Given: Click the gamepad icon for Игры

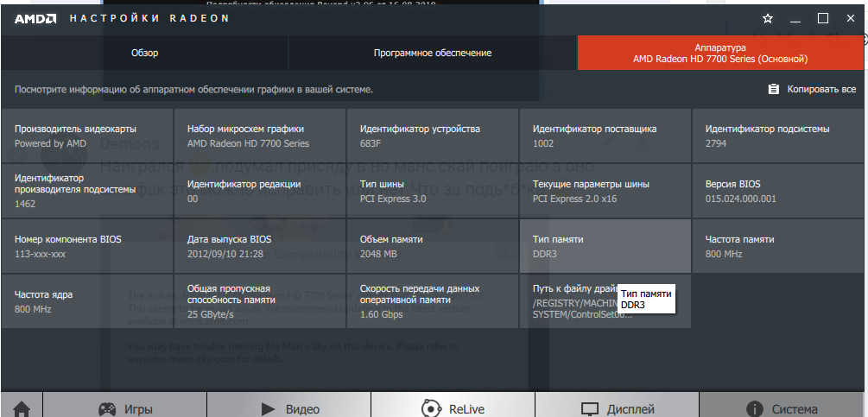Looking at the screenshot, I should point(107,409).
